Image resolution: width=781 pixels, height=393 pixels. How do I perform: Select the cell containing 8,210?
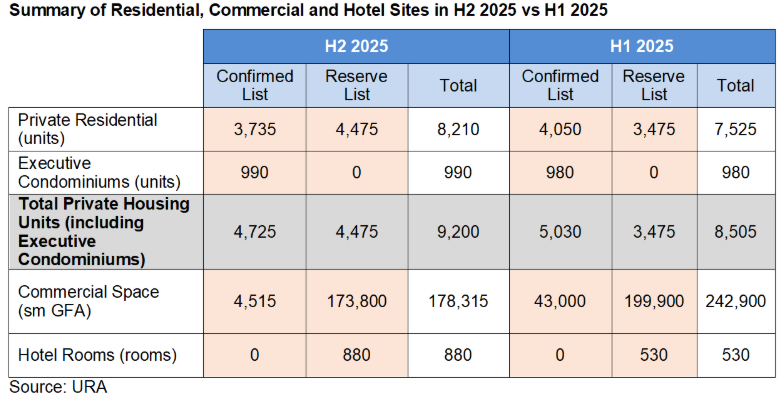pos(458,130)
